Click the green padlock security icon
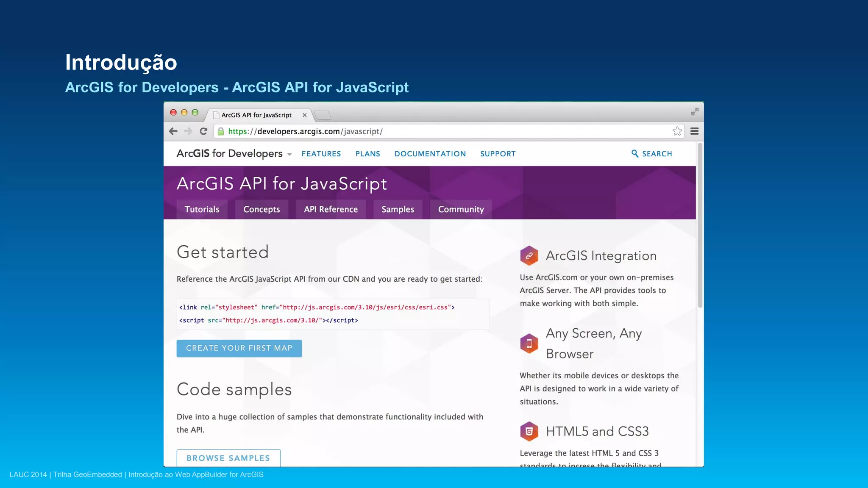 (x=221, y=131)
